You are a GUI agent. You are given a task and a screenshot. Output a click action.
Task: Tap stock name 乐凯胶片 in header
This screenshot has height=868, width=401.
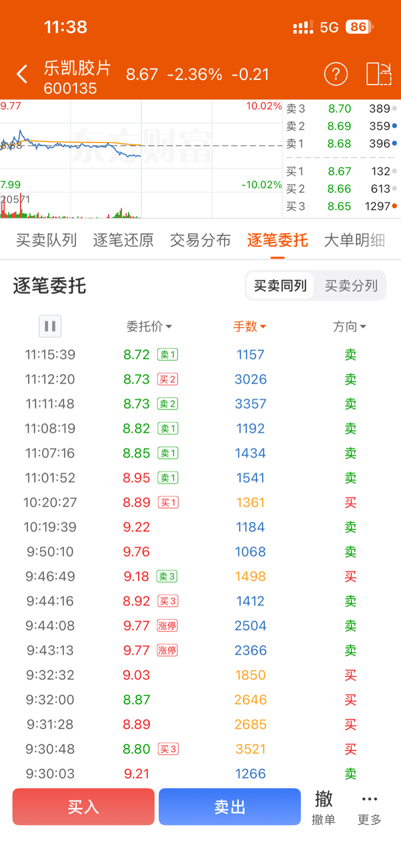(77, 68)
